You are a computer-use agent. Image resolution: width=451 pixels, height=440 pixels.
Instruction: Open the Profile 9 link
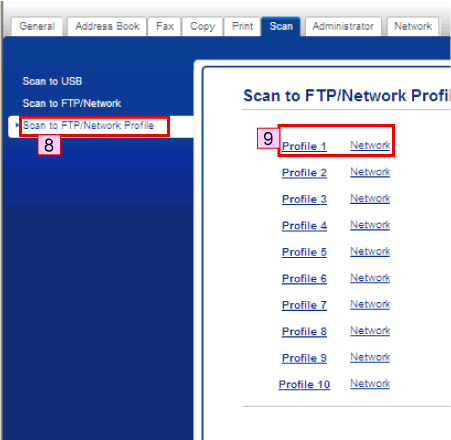[304, 358]
